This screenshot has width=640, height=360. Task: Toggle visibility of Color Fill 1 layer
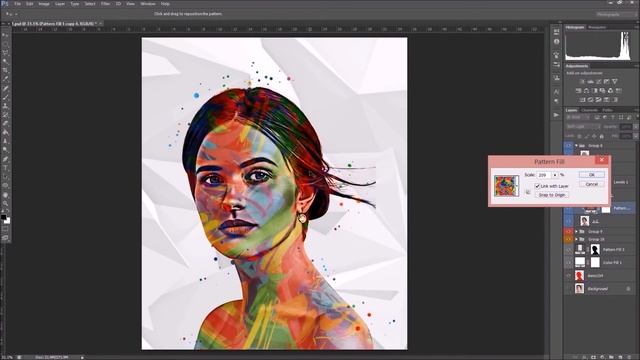[x=569, y=262]
